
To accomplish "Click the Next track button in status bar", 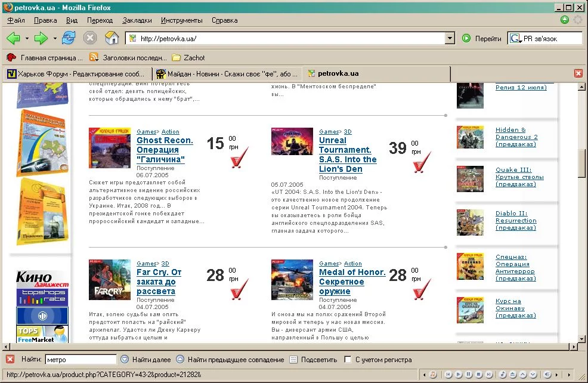I will pos(488,375).
